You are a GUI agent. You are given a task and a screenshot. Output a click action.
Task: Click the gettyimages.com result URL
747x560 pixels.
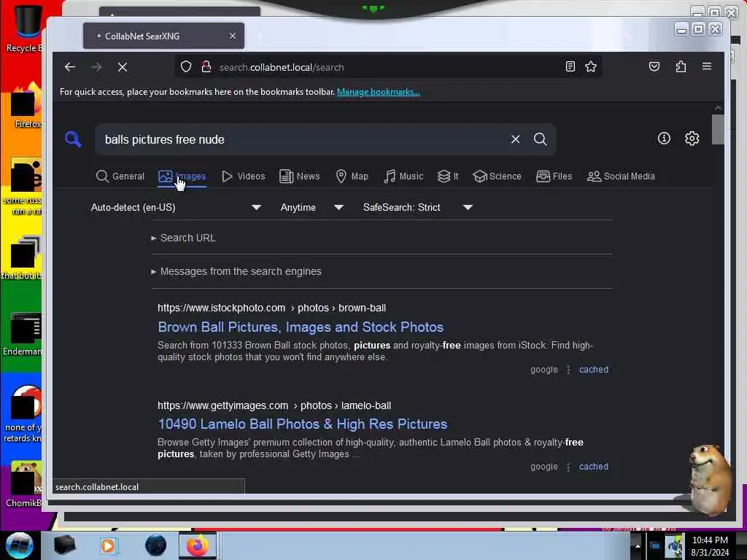point(274,405)
